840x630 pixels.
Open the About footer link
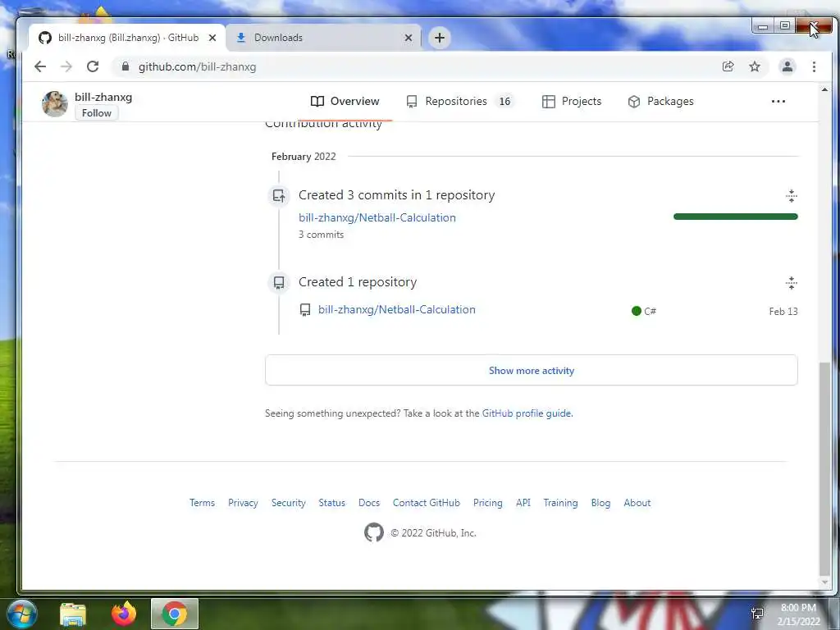[637, 503]
